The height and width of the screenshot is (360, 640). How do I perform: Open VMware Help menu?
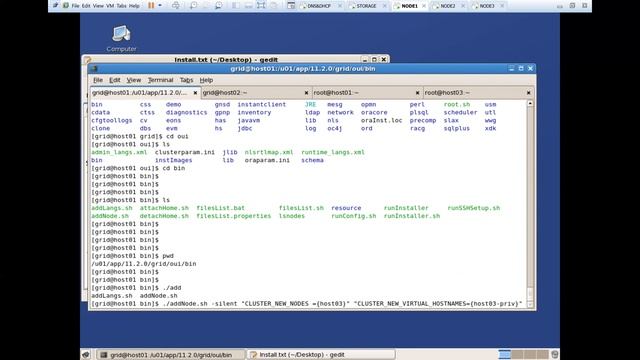point(134,6)
